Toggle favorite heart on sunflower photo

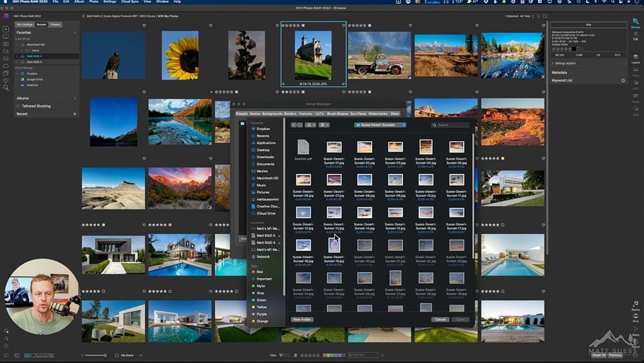209,26
